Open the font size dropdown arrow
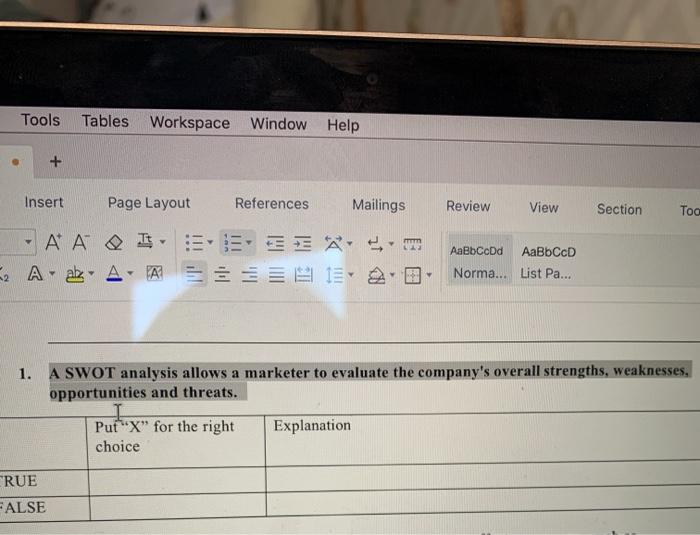Screen dimensions: 700x535 [28, 242]
